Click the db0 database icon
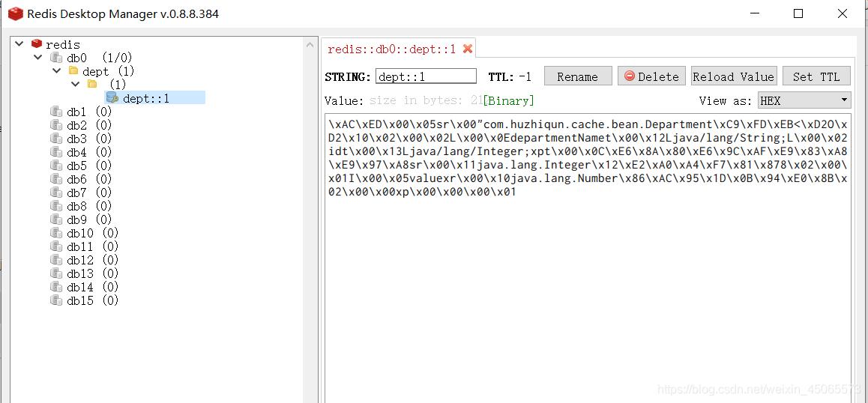Screen dimensions: 868x403 [x=56, y=58]
